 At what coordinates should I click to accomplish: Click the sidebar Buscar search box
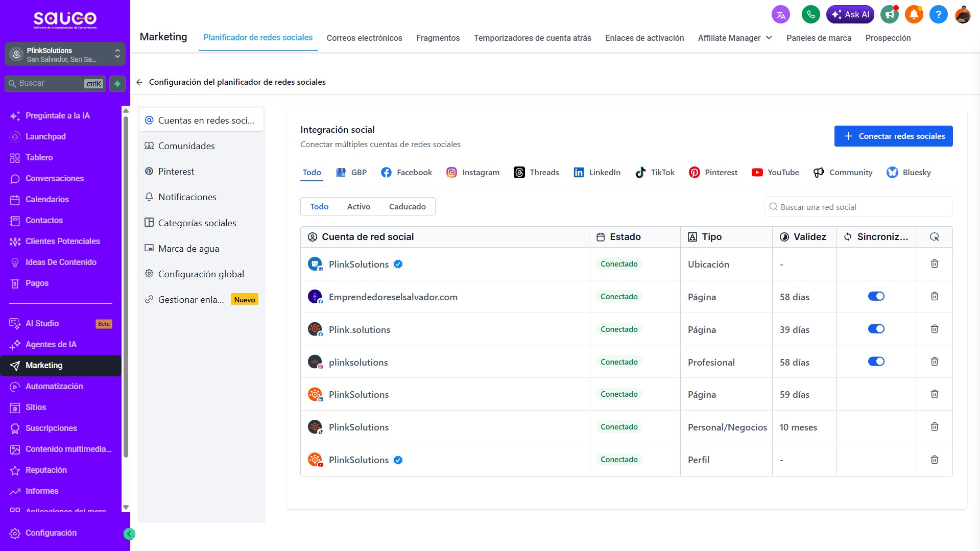click(x=55, y=84)
